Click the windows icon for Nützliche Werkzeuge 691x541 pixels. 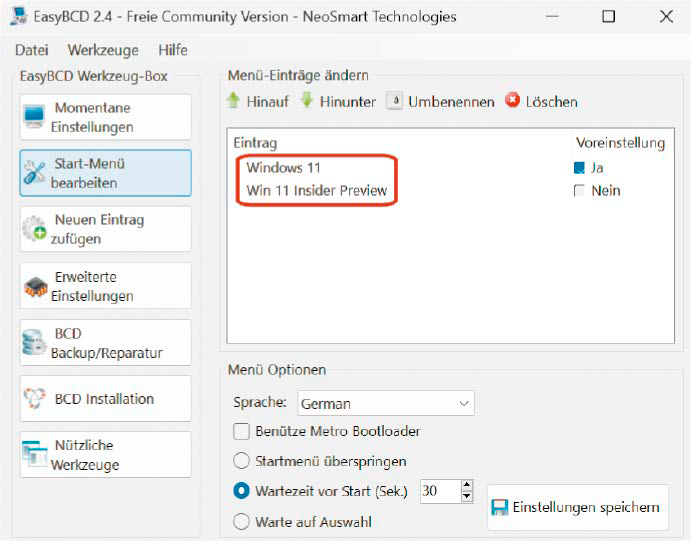coord(34,454)
